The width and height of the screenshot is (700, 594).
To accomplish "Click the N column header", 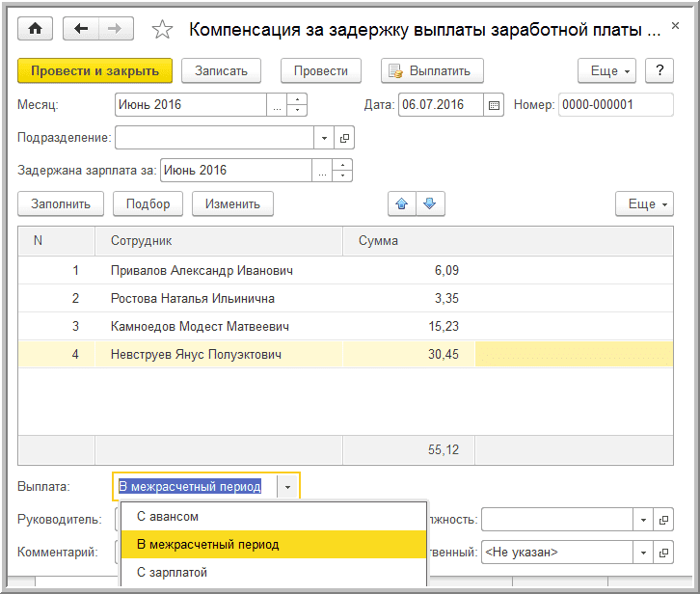I will point(56,241).
